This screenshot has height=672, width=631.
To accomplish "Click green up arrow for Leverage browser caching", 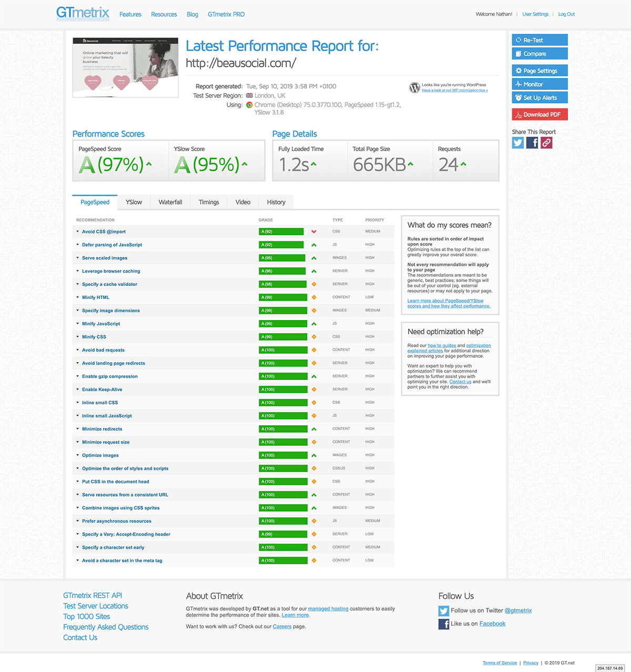I will click(x=314, y=271).
